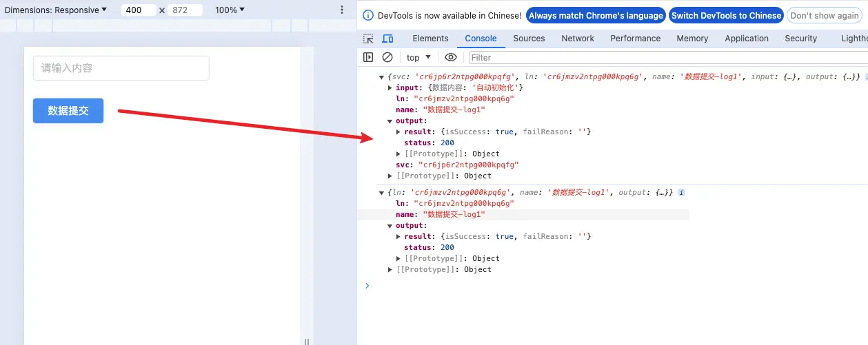Click status: 200 in first log
Viewport: 868px width, 345px height.
429,143
